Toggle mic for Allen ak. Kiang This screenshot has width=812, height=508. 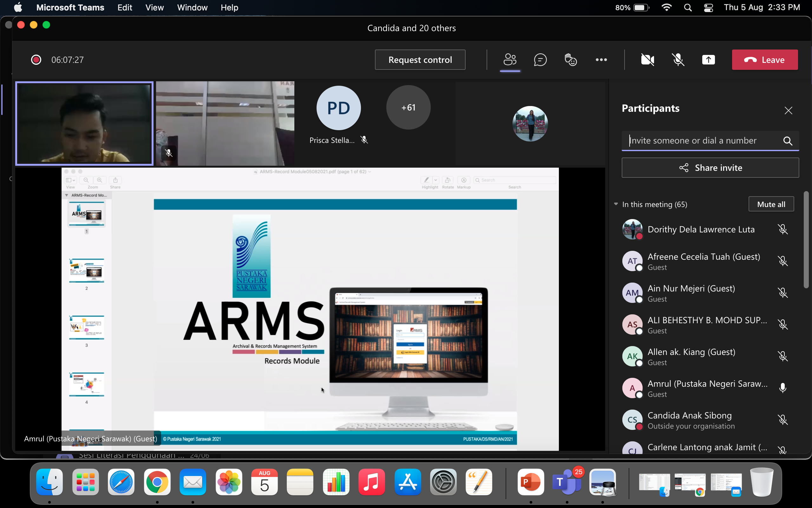tap(783, 356)
